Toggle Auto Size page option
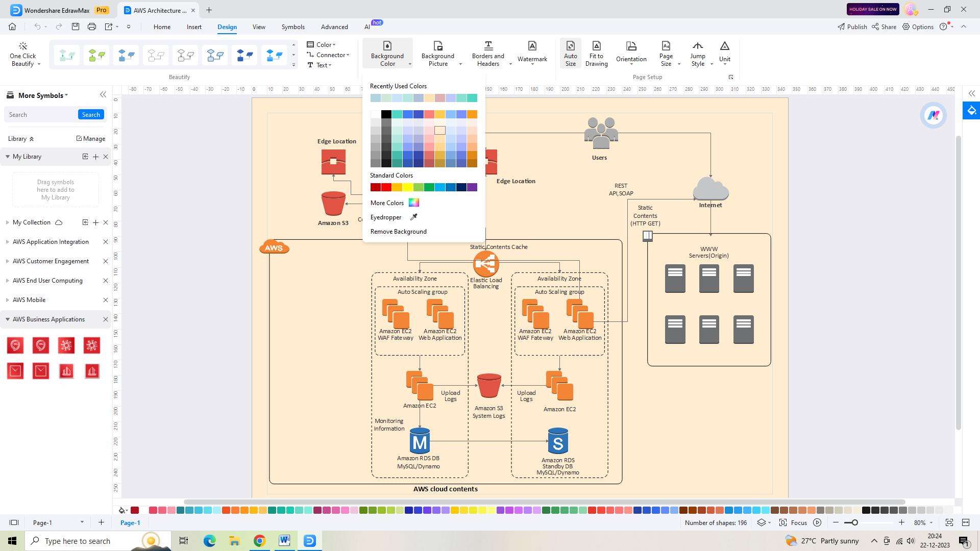 (571, 54)
